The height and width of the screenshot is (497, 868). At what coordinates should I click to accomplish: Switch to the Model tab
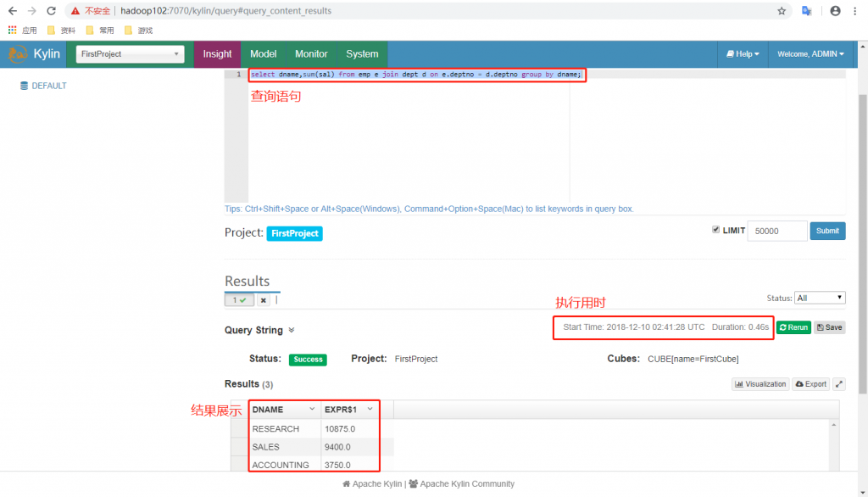click(x=263, y=53)
